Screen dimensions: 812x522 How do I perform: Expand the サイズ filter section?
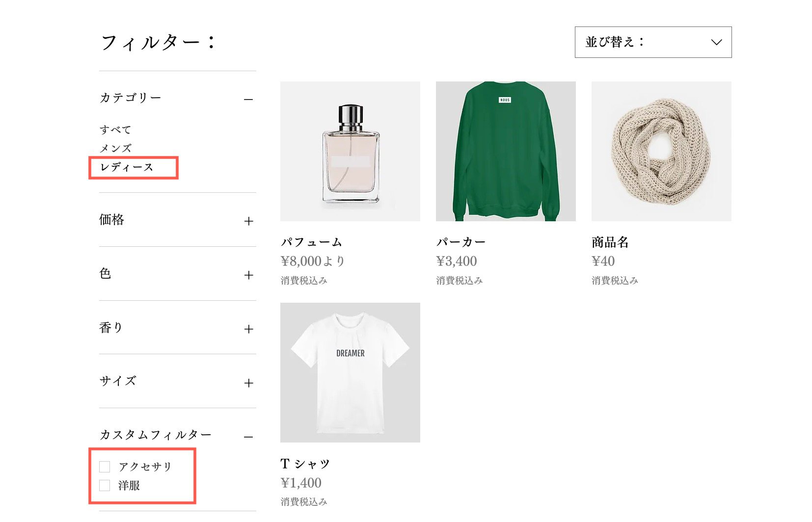(x=248, y=383)
